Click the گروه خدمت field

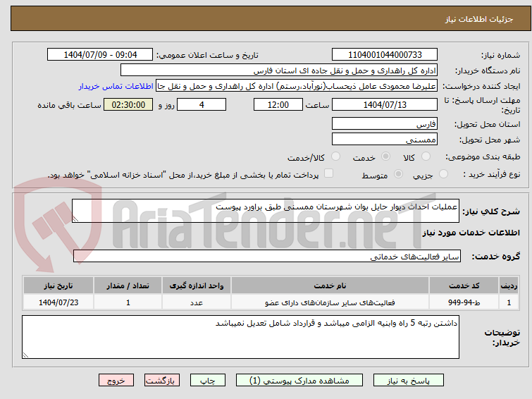[x=267, y=256]
